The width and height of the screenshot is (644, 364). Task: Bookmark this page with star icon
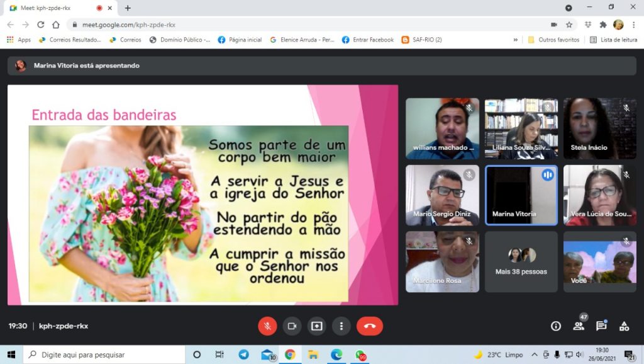click(x=569, y=25)
